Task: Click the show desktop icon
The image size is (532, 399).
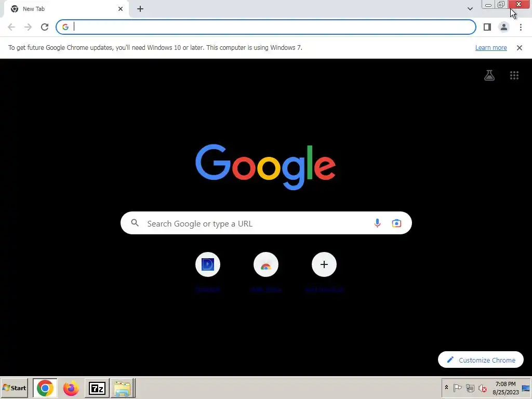Action: pyautogui.click(x=526, y=388)
